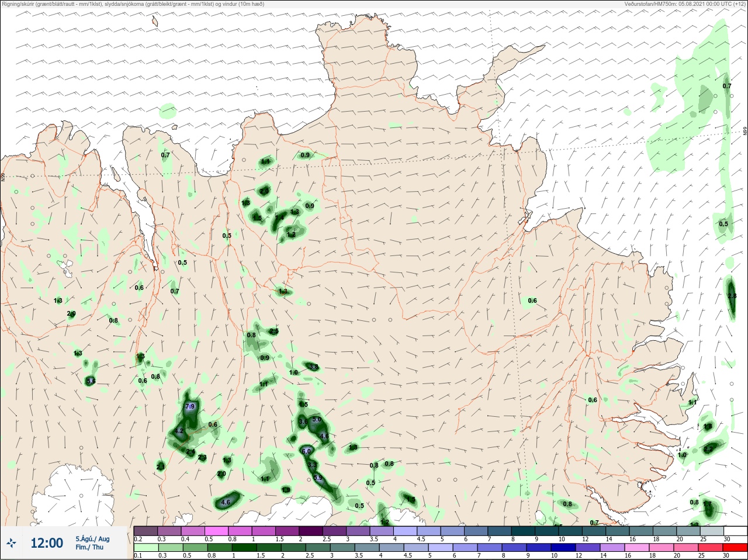Pick the red 30 lower legend swatch
Image resolution: width=748 pixels, height=560 pixels.
(736, 548)
